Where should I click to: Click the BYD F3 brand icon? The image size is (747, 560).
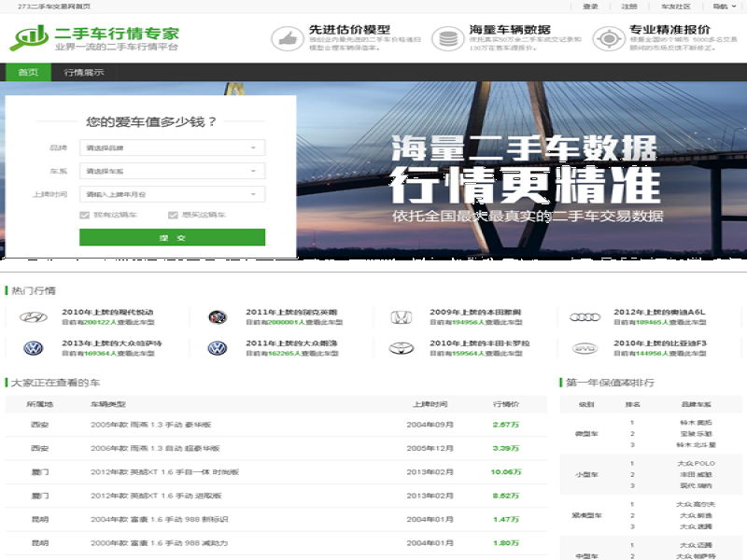[x=586, y=347]
